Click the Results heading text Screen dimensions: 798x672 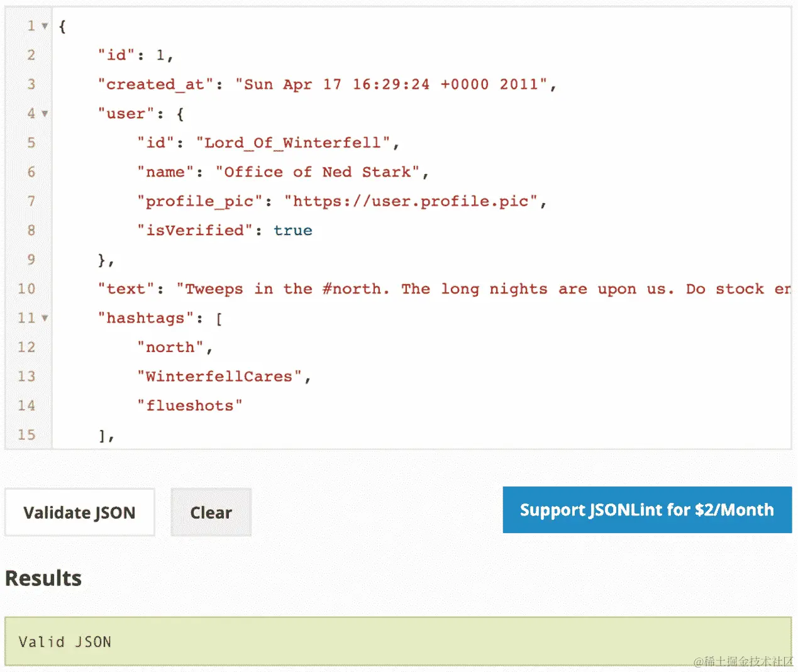(43, 578)
